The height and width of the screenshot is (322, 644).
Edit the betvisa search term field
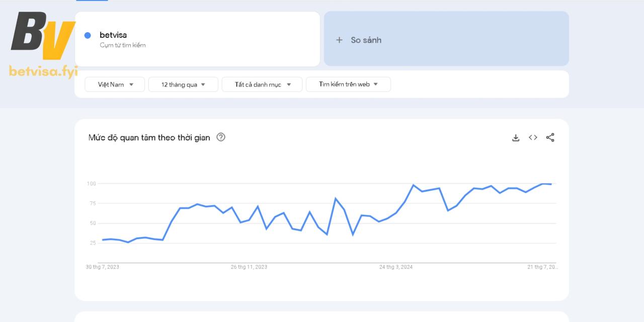click(197, 35)
